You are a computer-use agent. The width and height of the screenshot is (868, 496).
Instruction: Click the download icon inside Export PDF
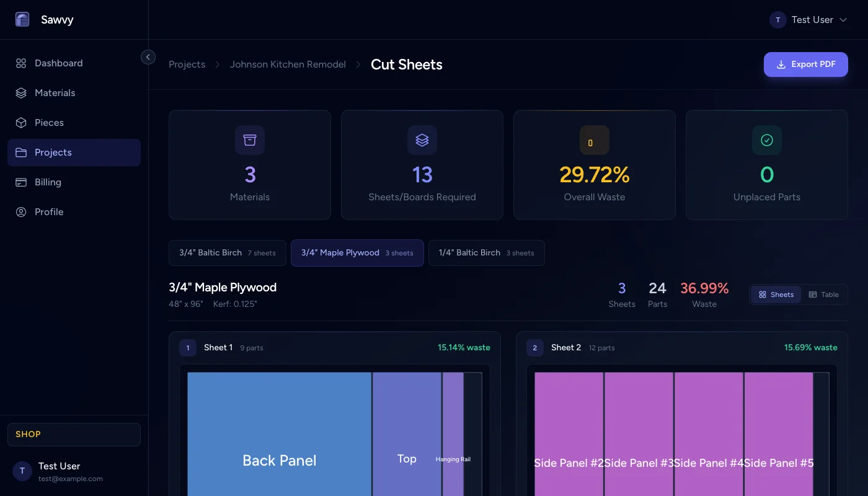781,64
